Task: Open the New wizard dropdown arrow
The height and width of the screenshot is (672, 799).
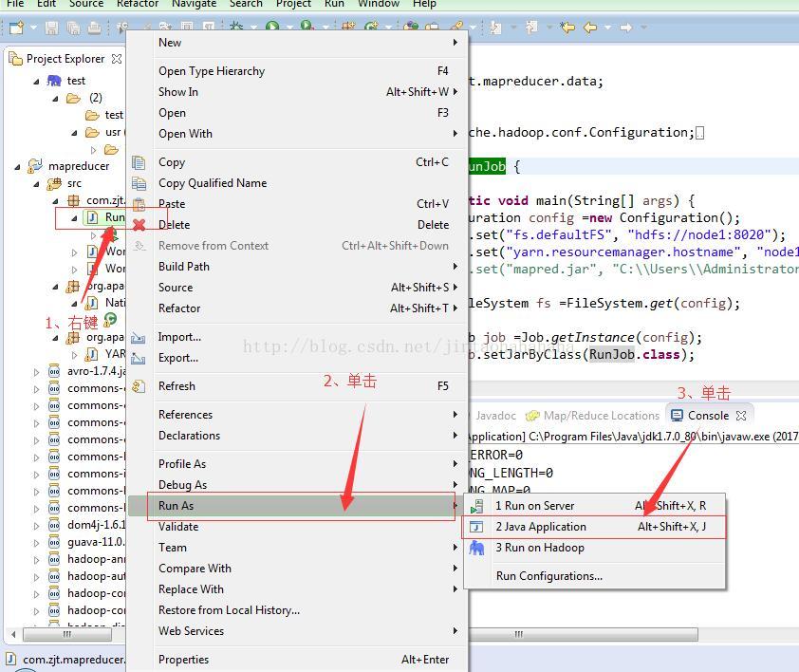Action: (33, 28)
